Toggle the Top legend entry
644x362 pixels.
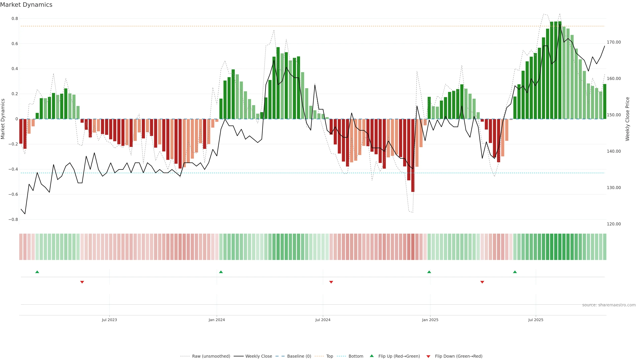tap(330, 356)
